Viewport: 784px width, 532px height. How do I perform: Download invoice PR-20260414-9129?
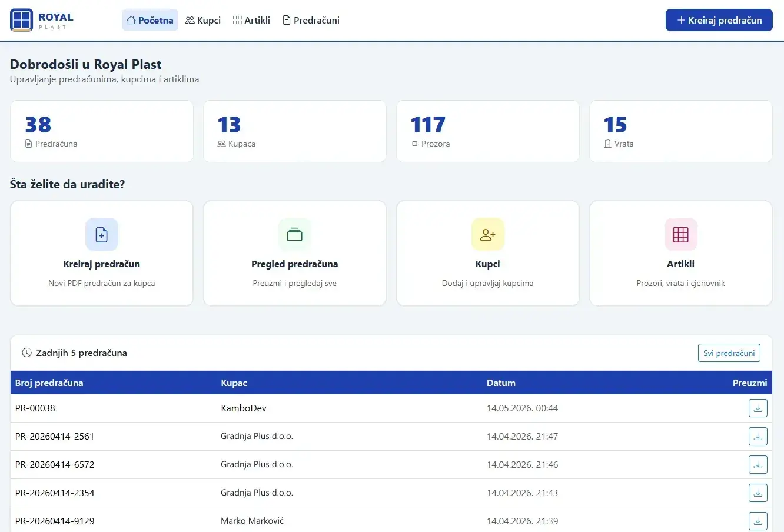click(758, 521)
